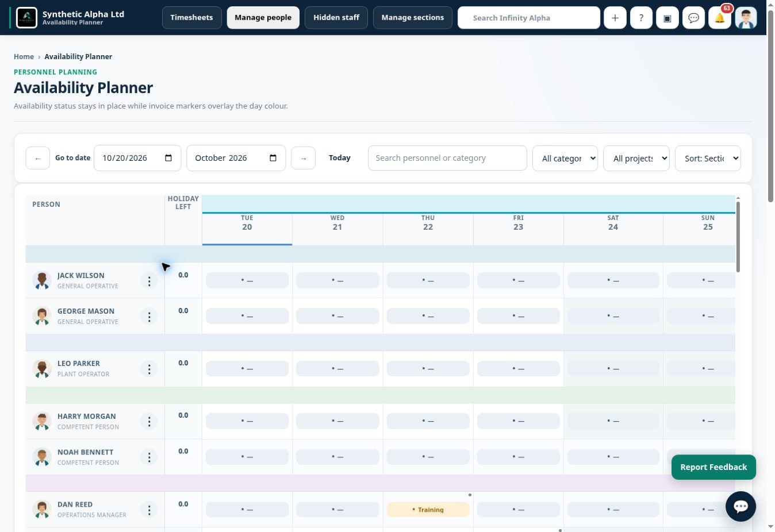Open Dan Reed's three-dot options menu
The height and width of the screenshot is (532, 775).
coord(149,510)
